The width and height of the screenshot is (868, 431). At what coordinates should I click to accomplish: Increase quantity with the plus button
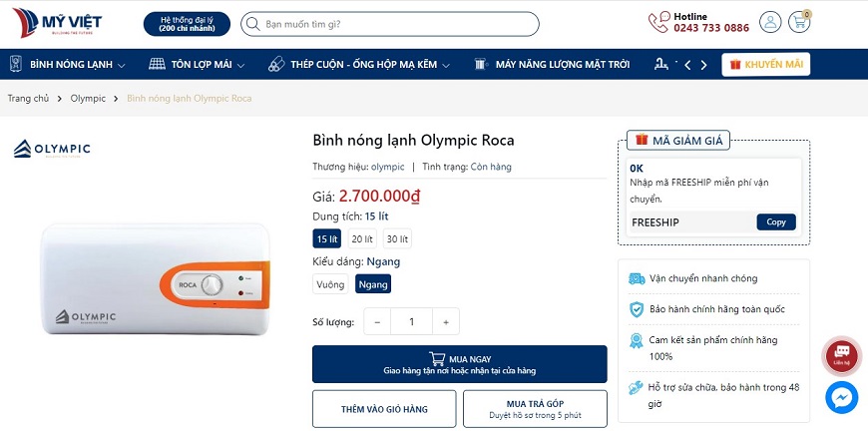coord(445,321)
